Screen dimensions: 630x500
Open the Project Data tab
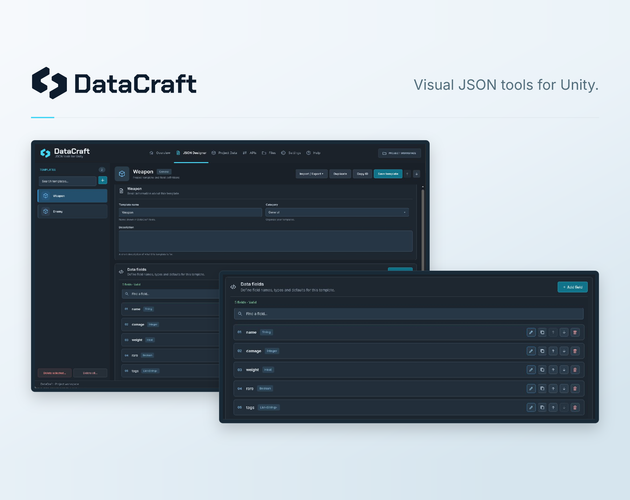[224, 153]
